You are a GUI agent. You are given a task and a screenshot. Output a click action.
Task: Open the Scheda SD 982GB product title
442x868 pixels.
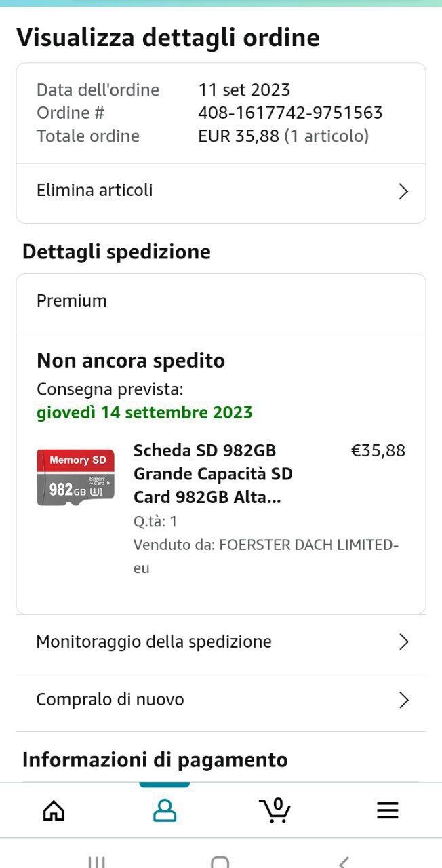pyautogui.click(x=213, y=474)
